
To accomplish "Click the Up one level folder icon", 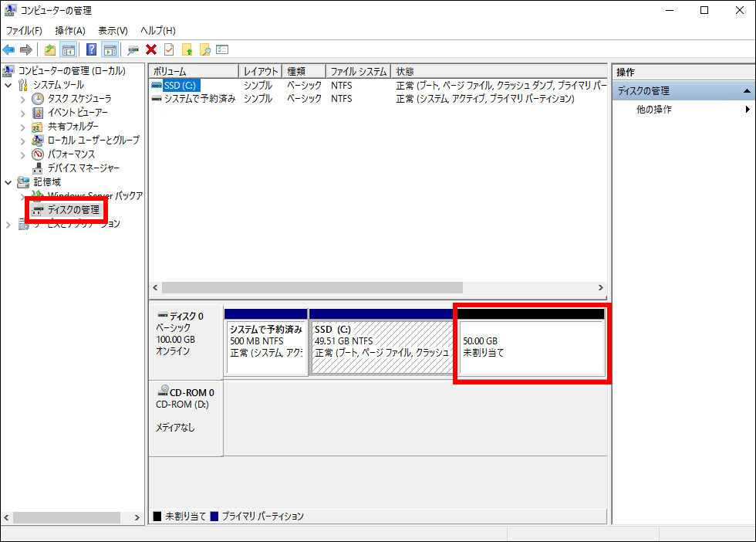I will point(50,50).
